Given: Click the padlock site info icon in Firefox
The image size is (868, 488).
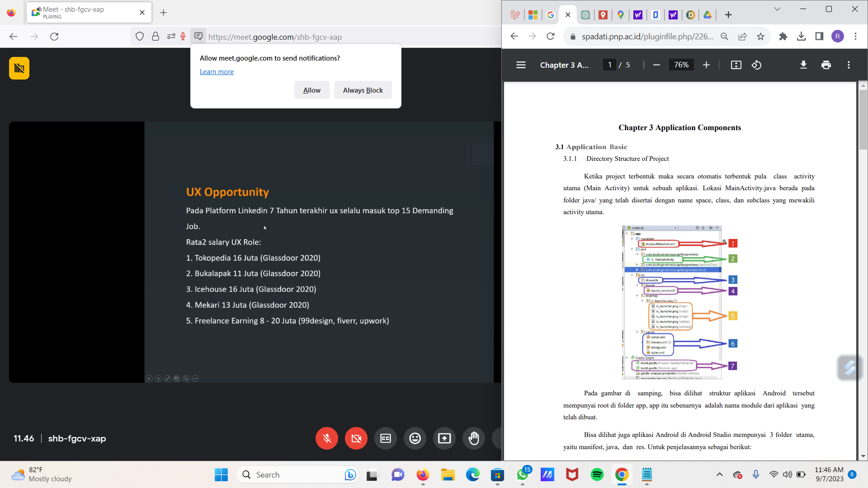Looking at the screenshot, I should (156, 37).
